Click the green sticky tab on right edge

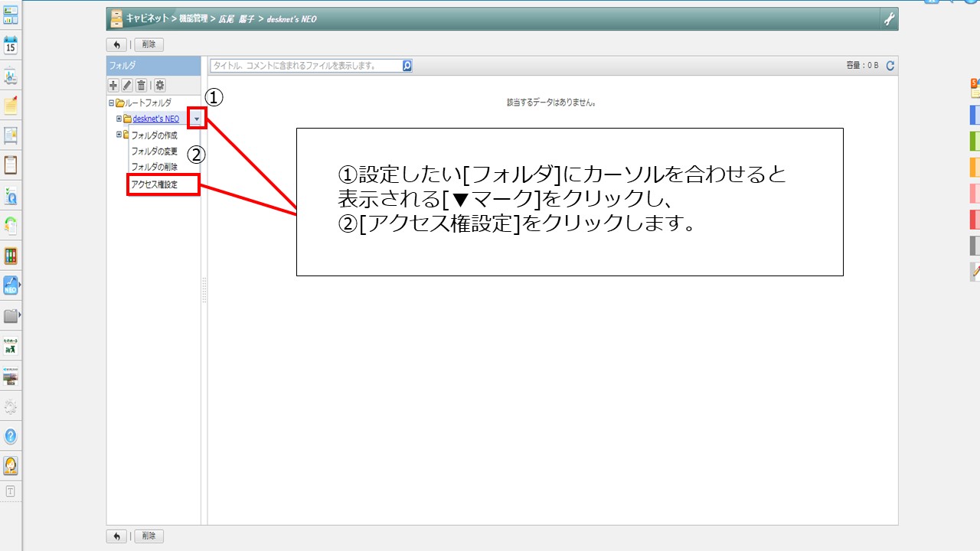pos(975,142)
